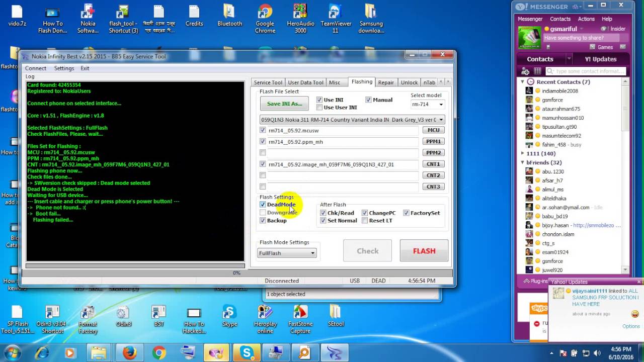Open the Heroplay online desktop shortcut
This screenshot has height=362, width=644.
(265, 320)
